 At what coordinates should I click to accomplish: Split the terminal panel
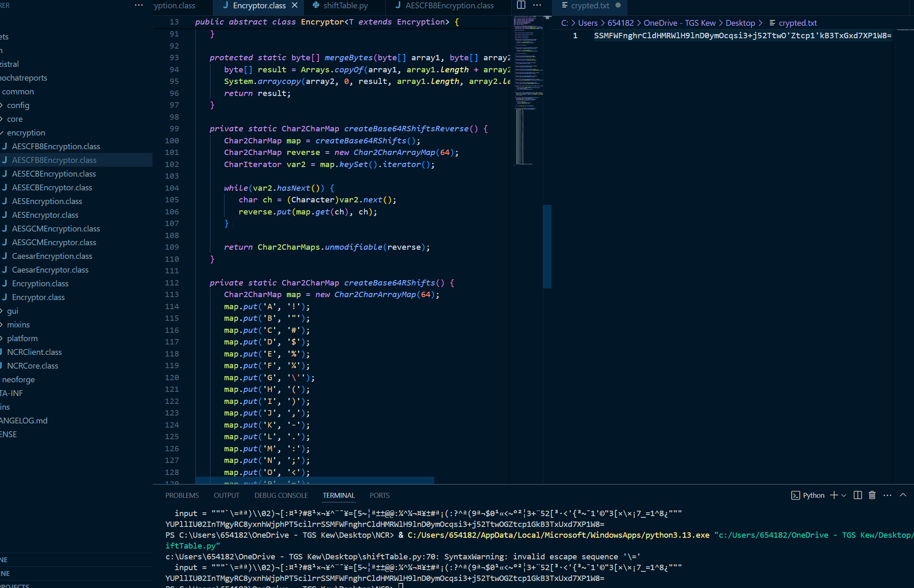pos(857,495)
